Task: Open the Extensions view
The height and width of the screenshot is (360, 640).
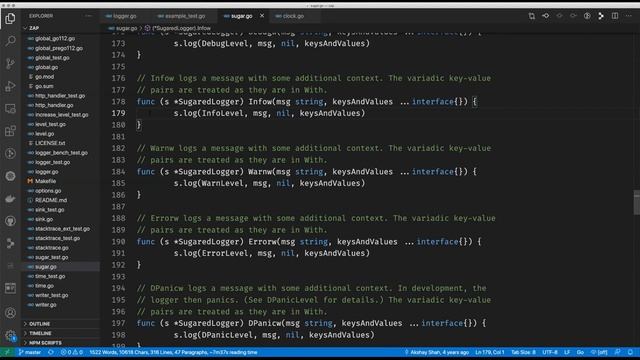Action: click(11, 131)
